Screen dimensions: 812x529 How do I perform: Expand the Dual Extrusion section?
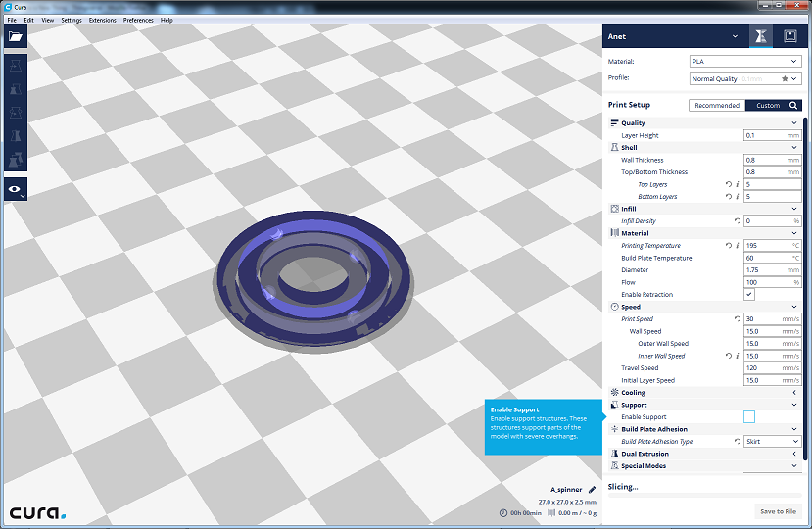(793, 454)
